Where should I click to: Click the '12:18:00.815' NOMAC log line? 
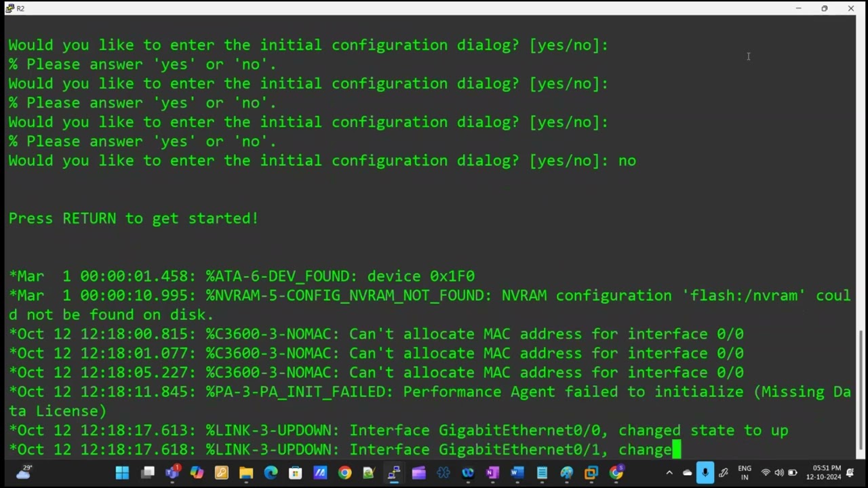[376, 334]
